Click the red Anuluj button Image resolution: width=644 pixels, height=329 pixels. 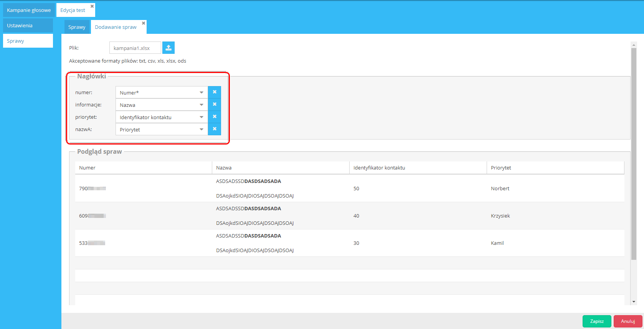pyautogui.click(x=628, y=321)
